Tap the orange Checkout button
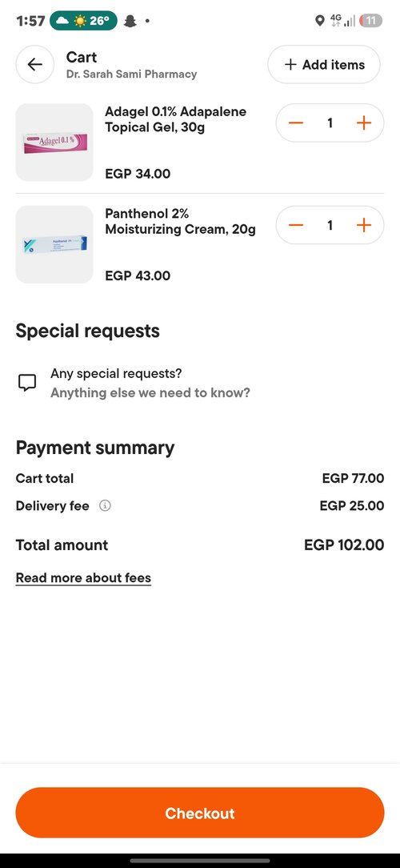400x868 pixels. pos(200,813)
